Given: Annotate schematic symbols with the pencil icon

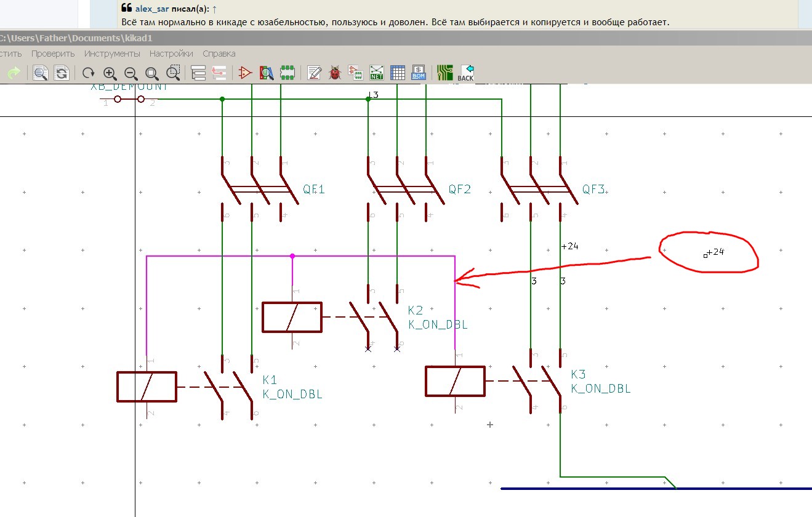Looking at the screenshot, I should [315, 73].
